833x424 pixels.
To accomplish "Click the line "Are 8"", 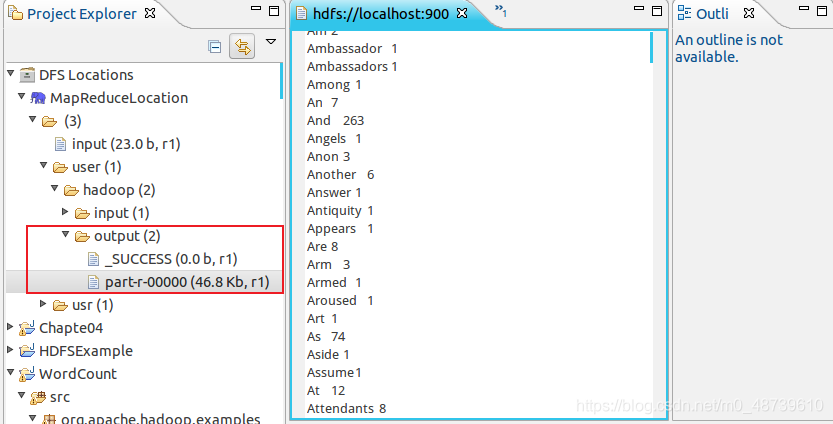I will point(322,247).
